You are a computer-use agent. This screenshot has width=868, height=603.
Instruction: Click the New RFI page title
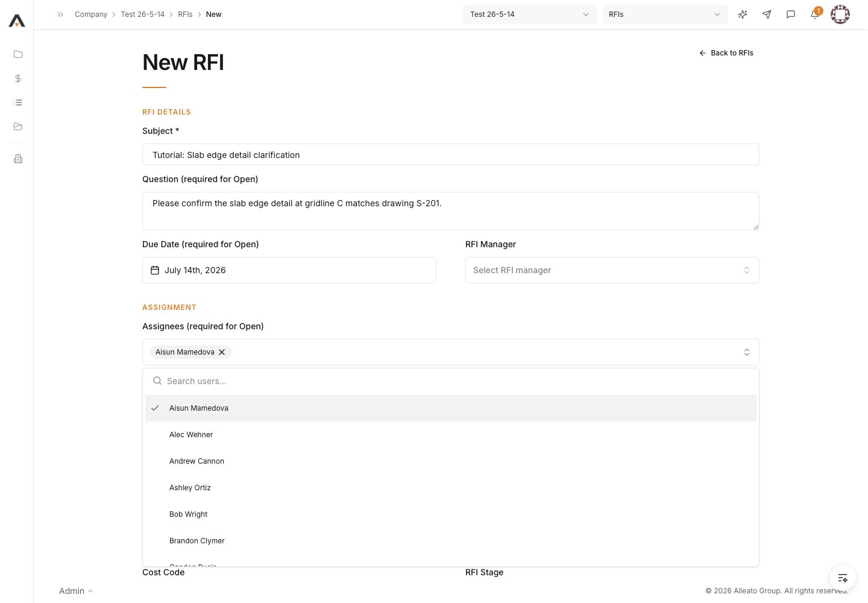click(183, 63)
